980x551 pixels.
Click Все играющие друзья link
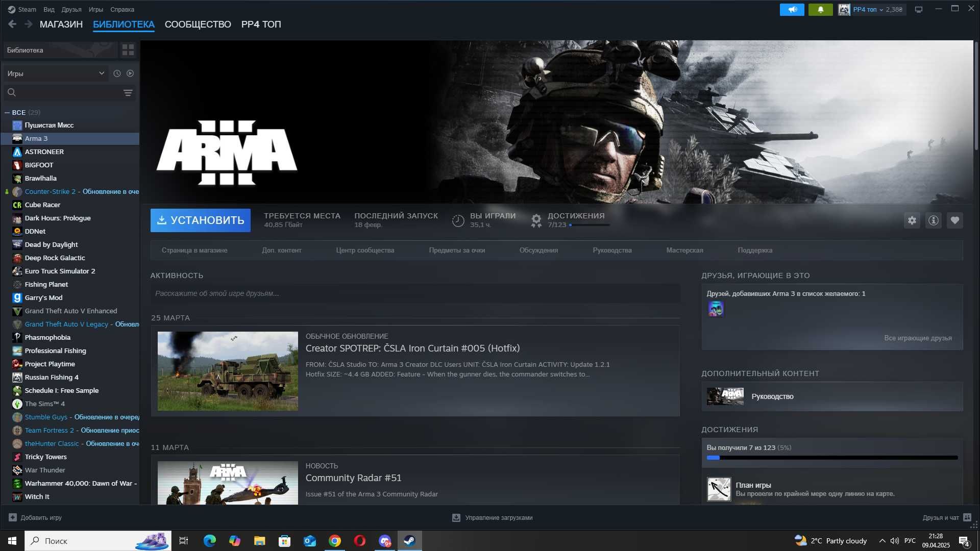coord(918,338)
